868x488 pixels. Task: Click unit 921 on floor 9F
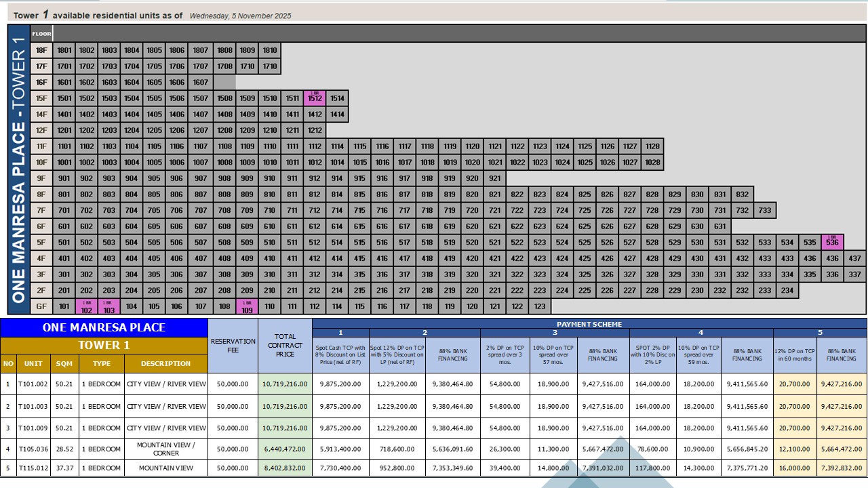[x=495, y=178]
